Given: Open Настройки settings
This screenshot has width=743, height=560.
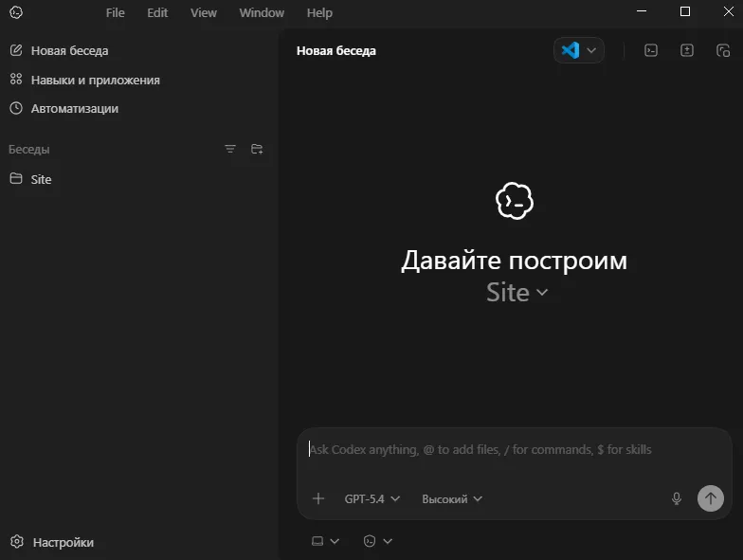Looking at the screenshot, I should 63,542.
